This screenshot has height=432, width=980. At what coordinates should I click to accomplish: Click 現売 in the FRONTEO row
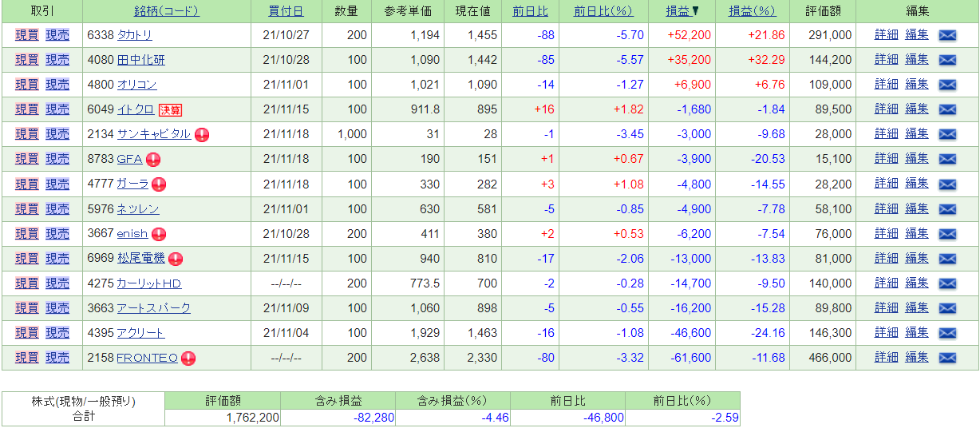click(57, 358)
